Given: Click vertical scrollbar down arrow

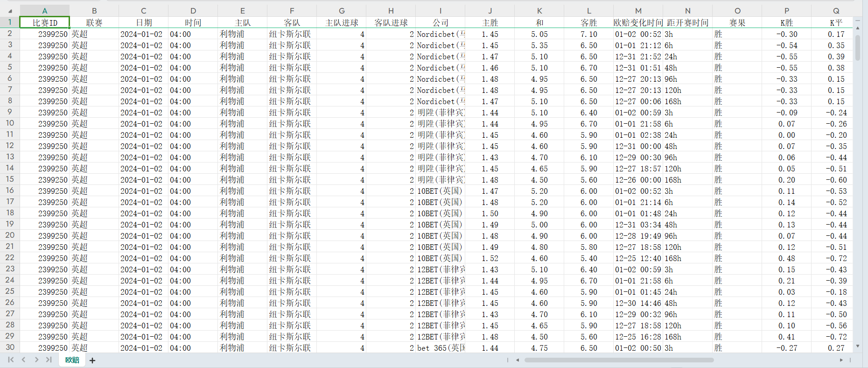Looking at the screenshot, I should [858, 346].
